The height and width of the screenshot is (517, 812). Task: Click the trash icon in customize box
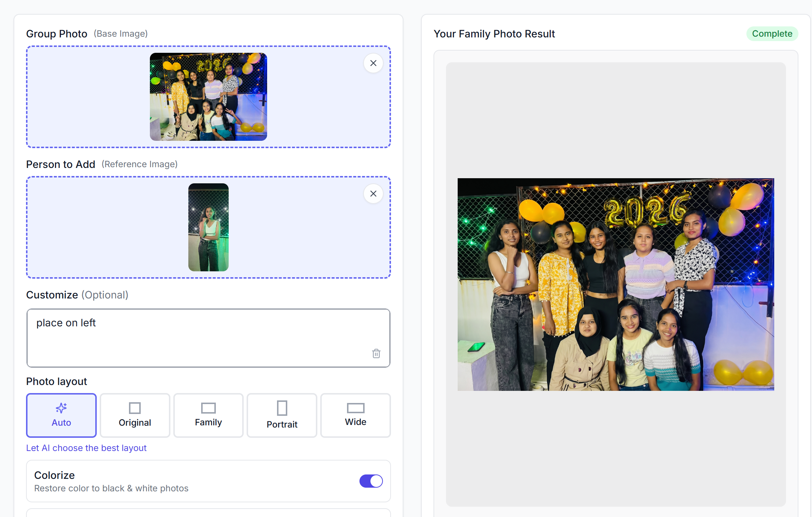click(376, 353)
